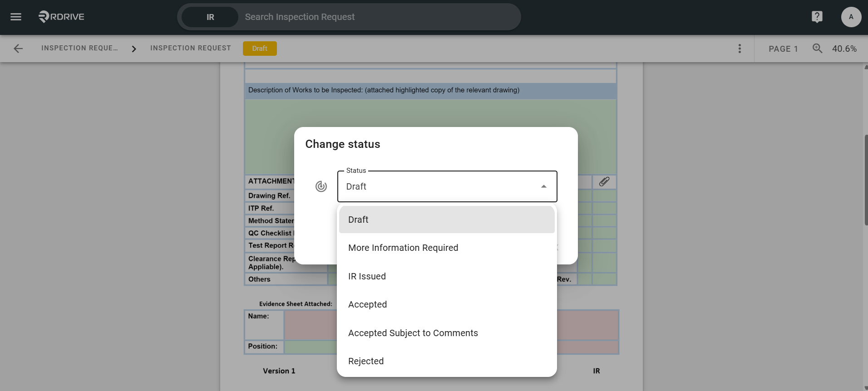
Task: Click the 'Drawing Ref.' row label
Action: click(x=269, y=195)
